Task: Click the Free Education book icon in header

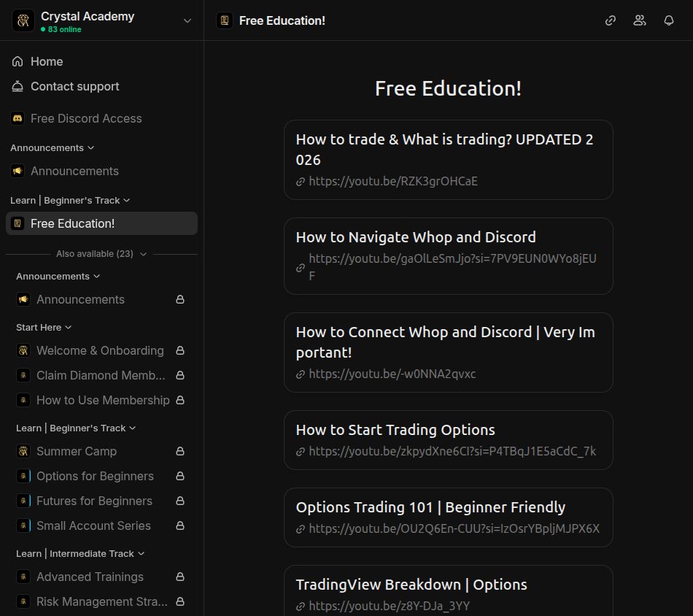Action: point(225,20)
